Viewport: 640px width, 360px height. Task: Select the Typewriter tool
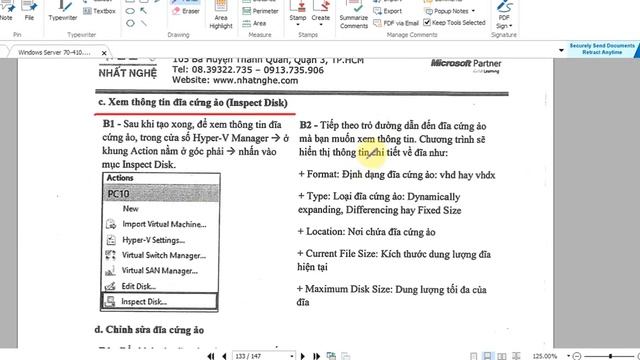pos(62,11)
